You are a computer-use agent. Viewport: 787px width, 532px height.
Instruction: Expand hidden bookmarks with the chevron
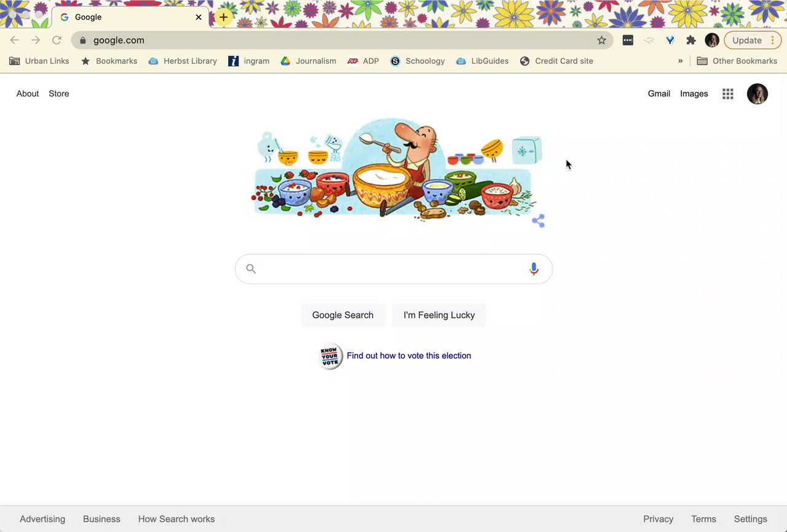[681, 61]
